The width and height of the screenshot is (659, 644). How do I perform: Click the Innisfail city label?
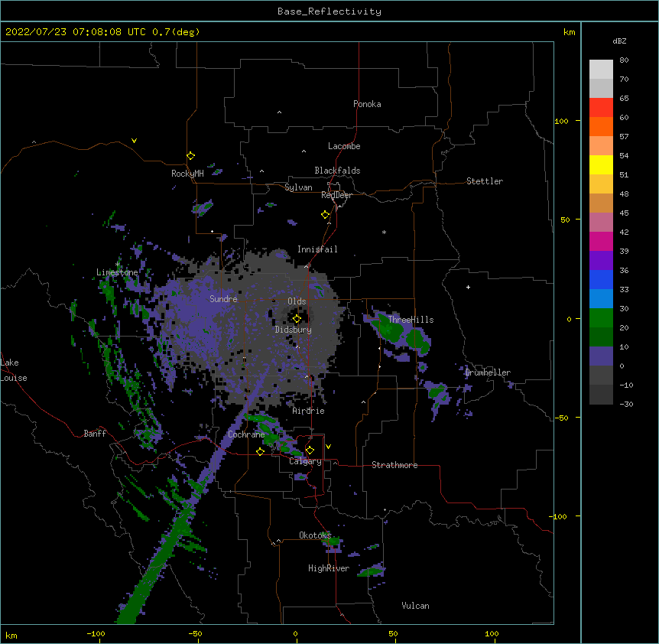317,249
